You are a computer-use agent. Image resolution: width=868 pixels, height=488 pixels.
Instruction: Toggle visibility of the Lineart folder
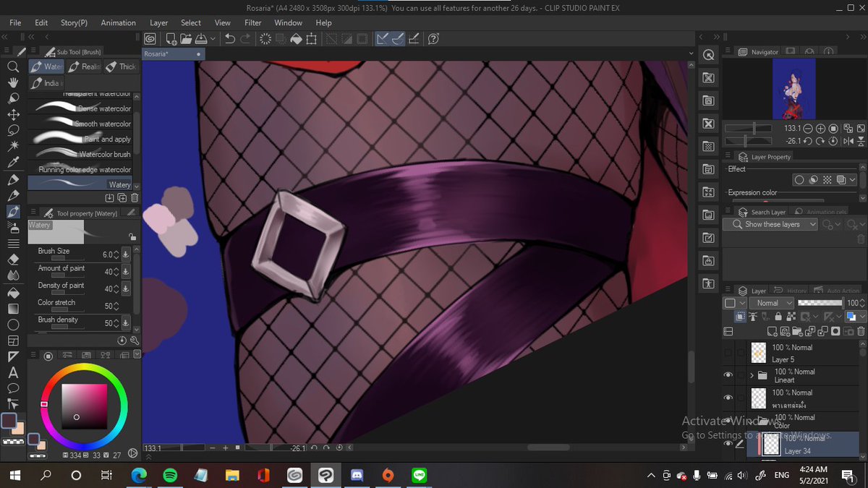[728, 375]
